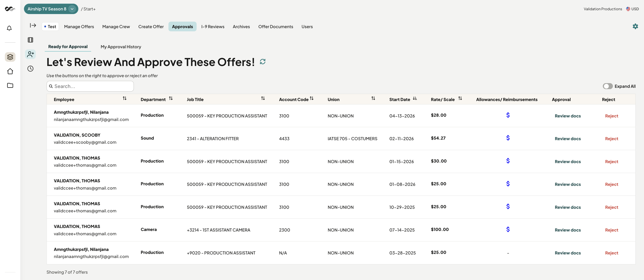Screen dimensions: 644x280
Task: Reject Scooby's Alteration Fitter offer
Action: click(612, 139)
